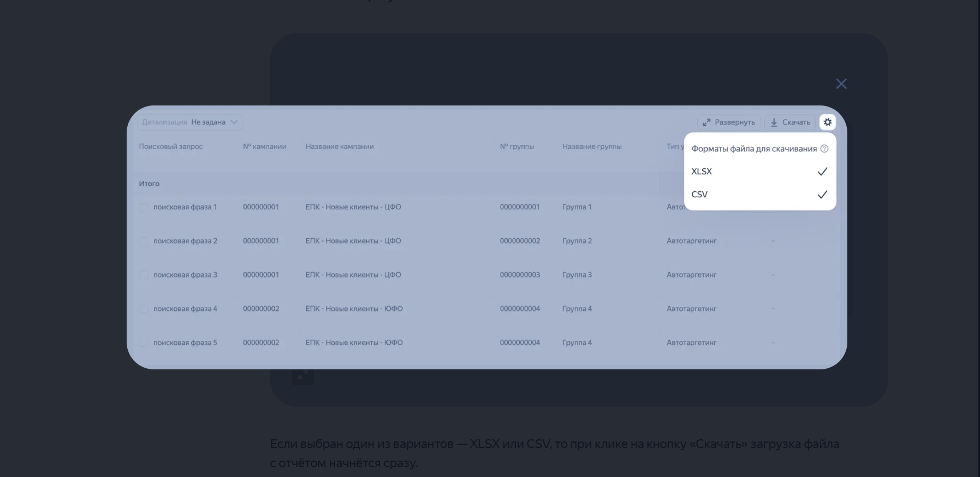Click the checkmark next to CSV

pos(822,195)
